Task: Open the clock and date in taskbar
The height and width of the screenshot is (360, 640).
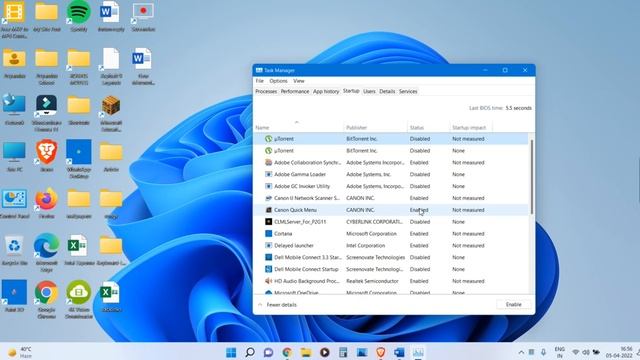Action: pos(620,352)
